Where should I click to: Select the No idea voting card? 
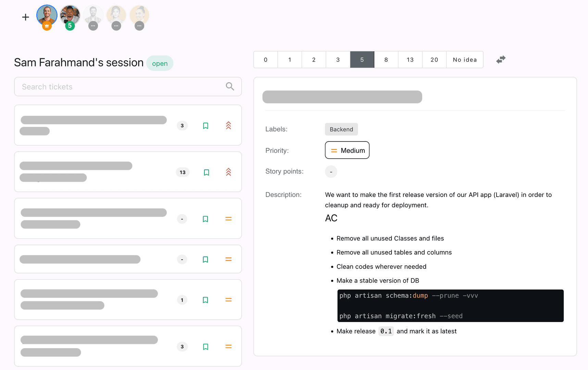pos(464,59)
